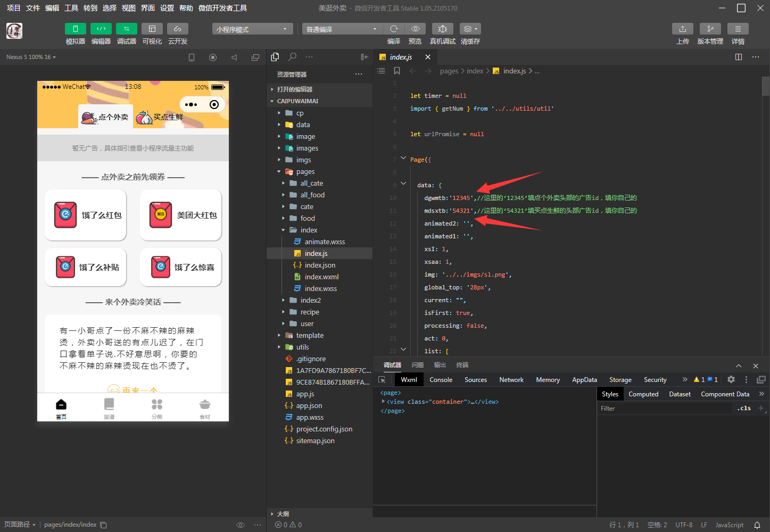770x532 pixels.
Task: Switch to the Computed styles tab
Action: (643, 394)
